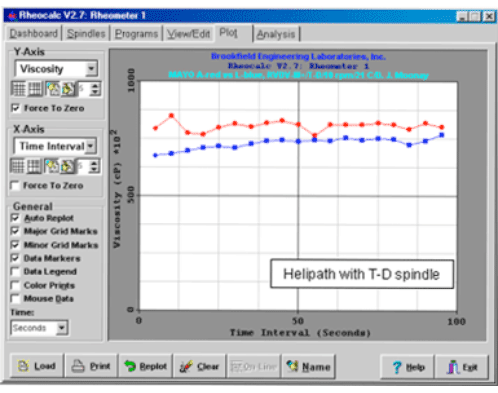This screenshot has width=498, height=393.
Task: Click the third X-Axis scaling icon
Action: pyautogui.click(x=52, y=166)
